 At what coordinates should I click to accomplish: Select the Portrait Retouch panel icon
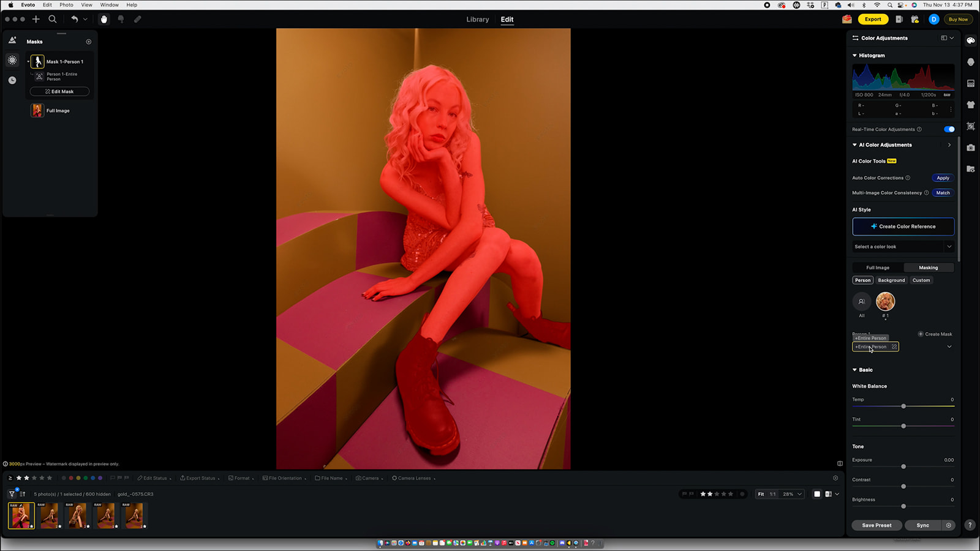(x=971, y=62)
